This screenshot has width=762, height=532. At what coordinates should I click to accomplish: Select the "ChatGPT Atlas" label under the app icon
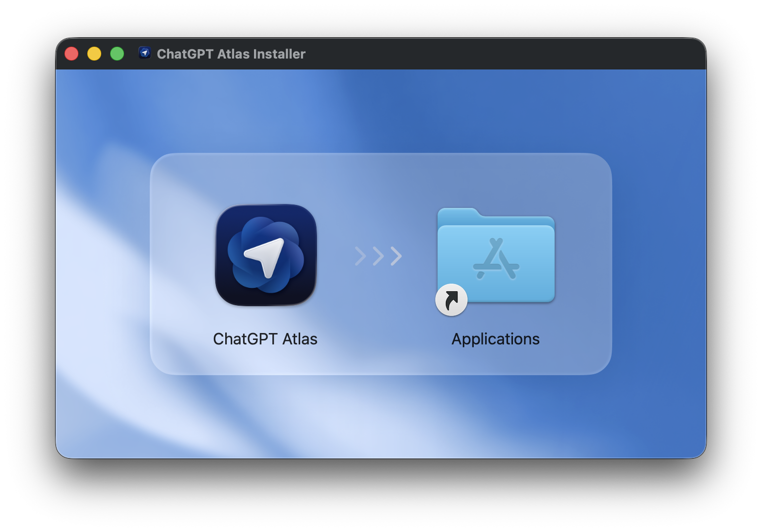pyautogui.click(x=265, y=339)
